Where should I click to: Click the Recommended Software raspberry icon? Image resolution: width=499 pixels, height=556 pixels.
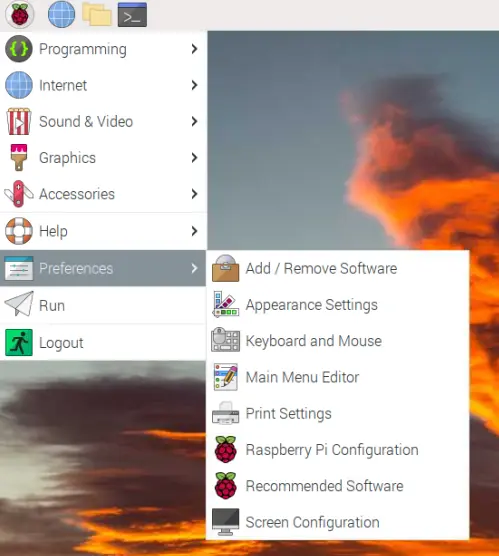pyautogui.click(x=226, y=485)
